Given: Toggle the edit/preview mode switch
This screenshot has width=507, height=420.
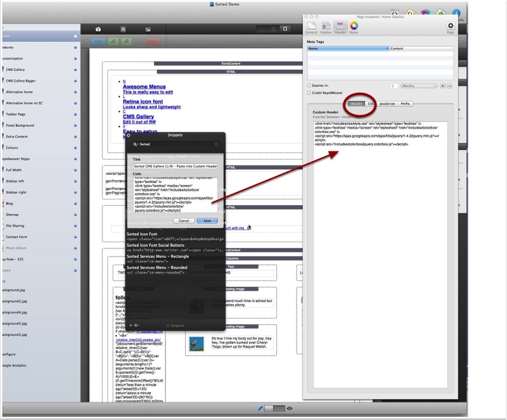Looking at the screenshot, I should (x=274, y=409).
